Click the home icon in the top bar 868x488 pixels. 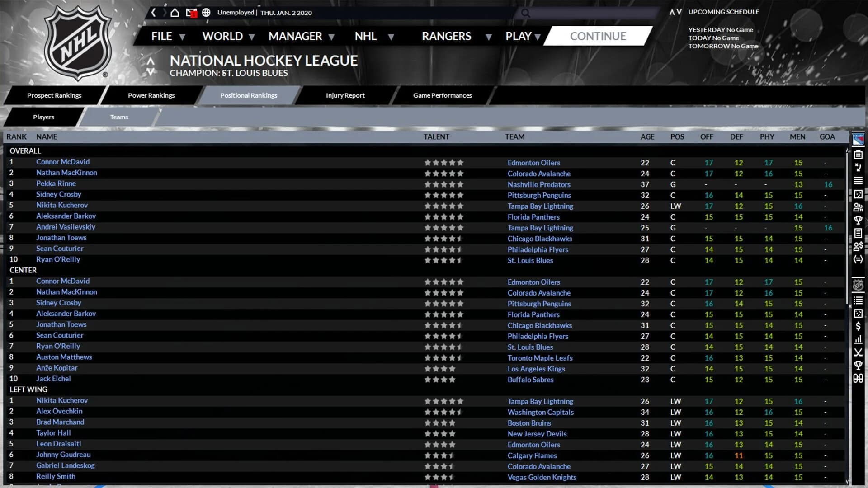[x=175, y=13]
